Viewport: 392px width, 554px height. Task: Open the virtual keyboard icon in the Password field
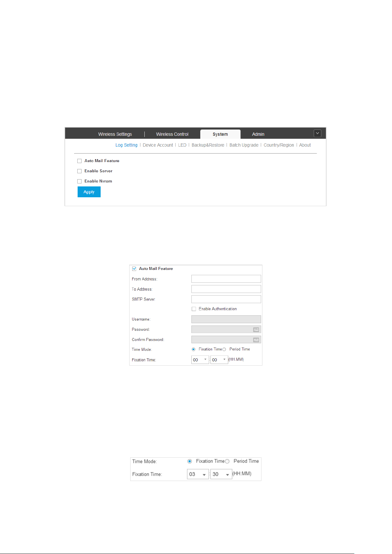click(x=256, y=329)
